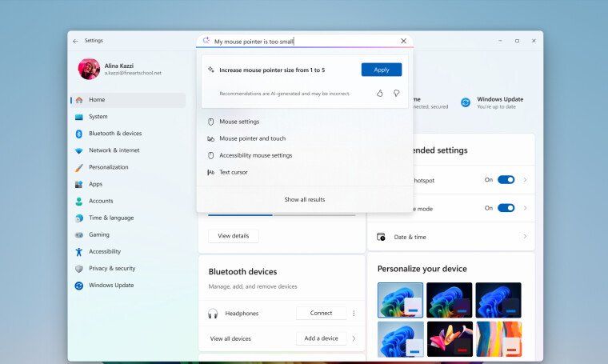Connect the Headphones device
608x364 pixels.
click(321, 314)
